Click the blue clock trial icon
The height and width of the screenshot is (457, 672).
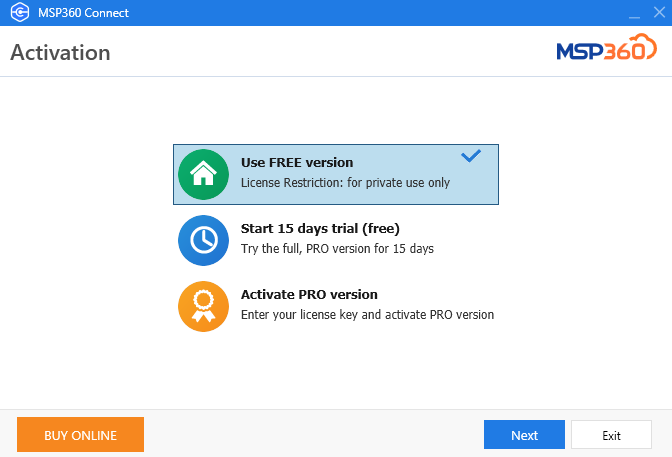(x=203, y=241)
